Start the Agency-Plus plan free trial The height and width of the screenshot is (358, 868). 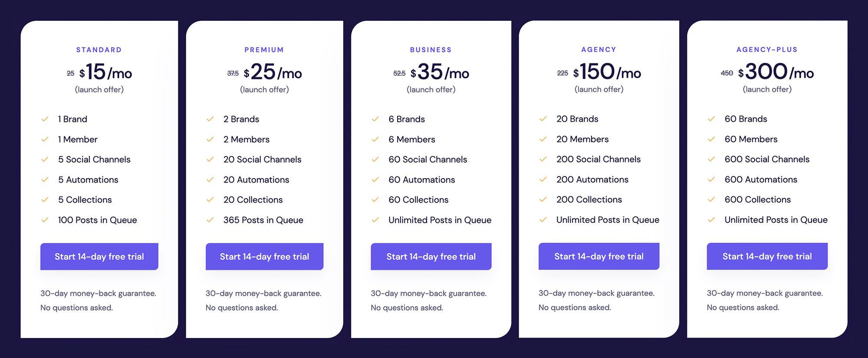(767, 256)
